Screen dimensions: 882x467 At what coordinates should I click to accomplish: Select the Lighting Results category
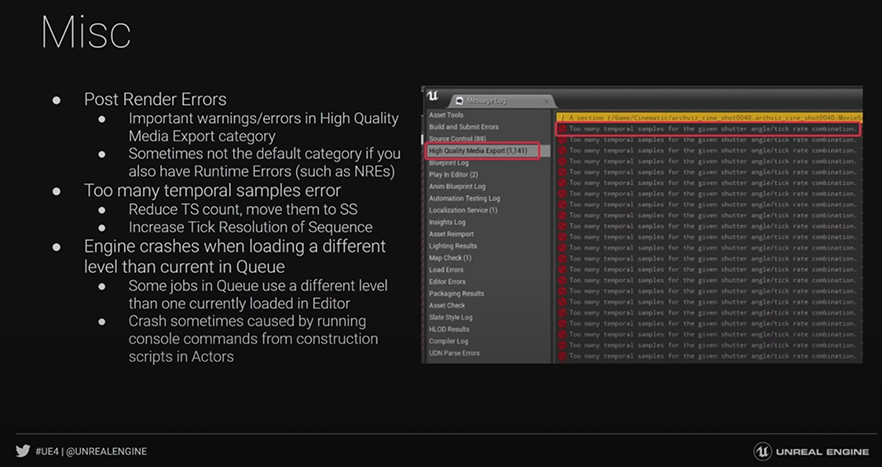coord(453,246)
